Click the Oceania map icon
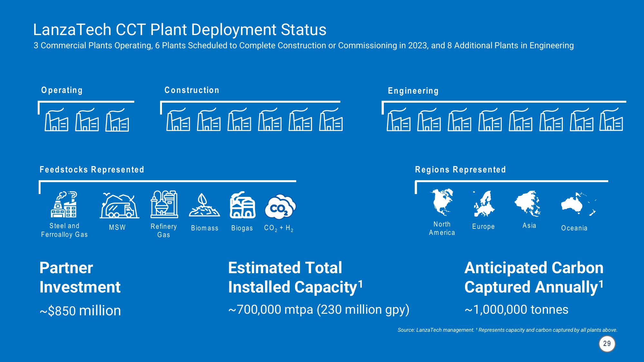This screenshot has height=362, width=644. [579, 204]
